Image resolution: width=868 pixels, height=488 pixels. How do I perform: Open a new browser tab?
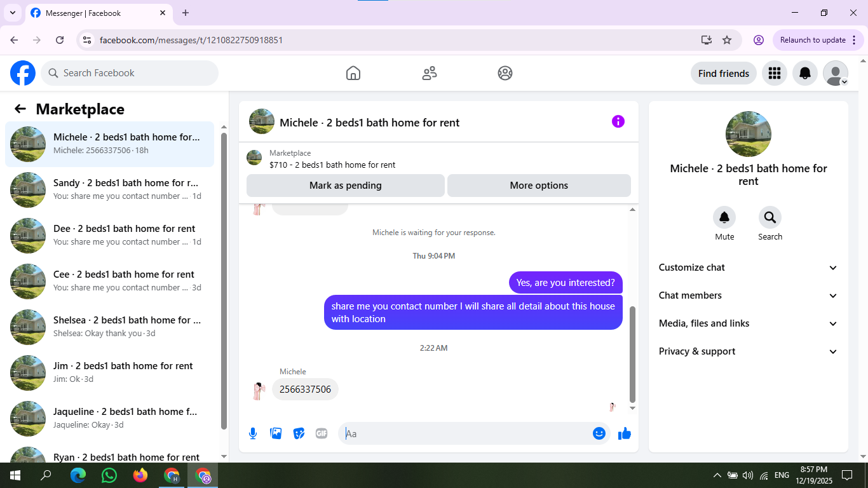(x=186, y=13)
